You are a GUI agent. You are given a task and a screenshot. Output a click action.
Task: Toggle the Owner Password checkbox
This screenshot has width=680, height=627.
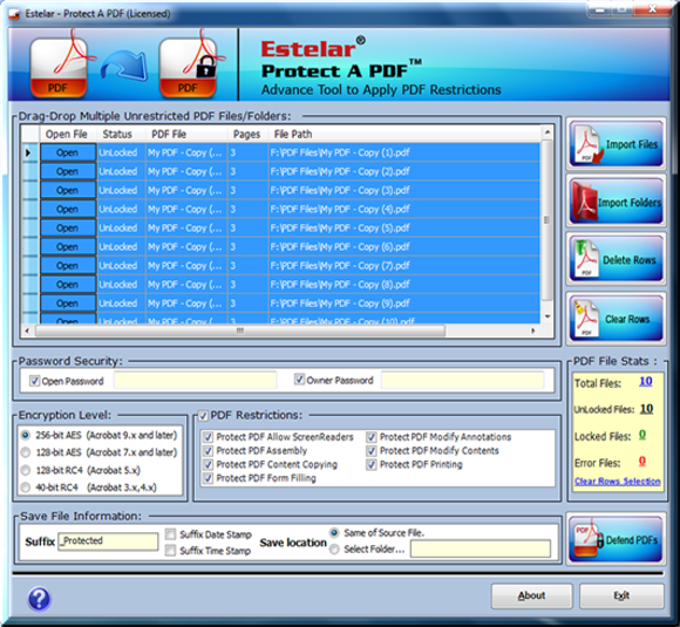coord(299,379)
